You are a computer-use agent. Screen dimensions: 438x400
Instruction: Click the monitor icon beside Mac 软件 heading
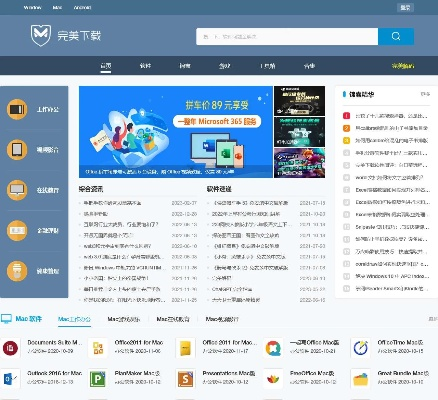[6, 319]
